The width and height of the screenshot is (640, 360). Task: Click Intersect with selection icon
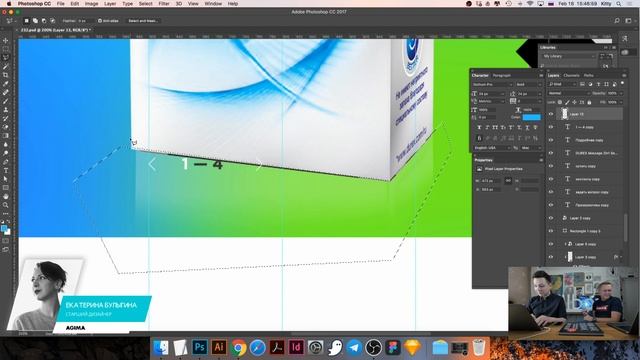[x=53, y=20]
